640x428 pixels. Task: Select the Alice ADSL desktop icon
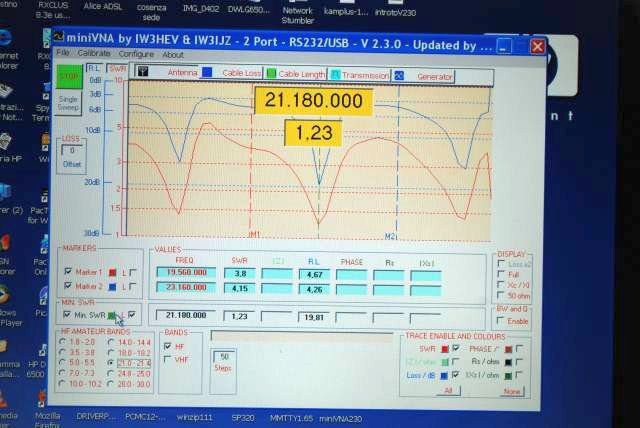coord(103,6)
